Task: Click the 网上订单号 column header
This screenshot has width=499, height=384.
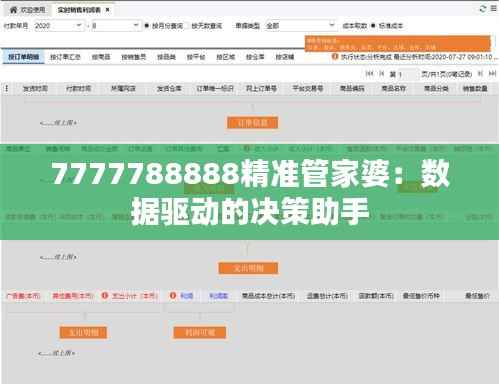Action: click(x=261, y=88)
